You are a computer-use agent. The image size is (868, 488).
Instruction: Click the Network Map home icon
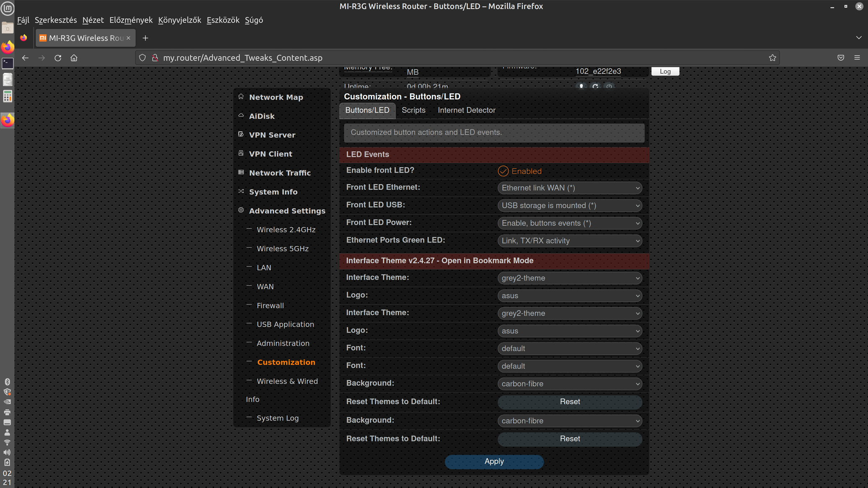pos(241,97)
